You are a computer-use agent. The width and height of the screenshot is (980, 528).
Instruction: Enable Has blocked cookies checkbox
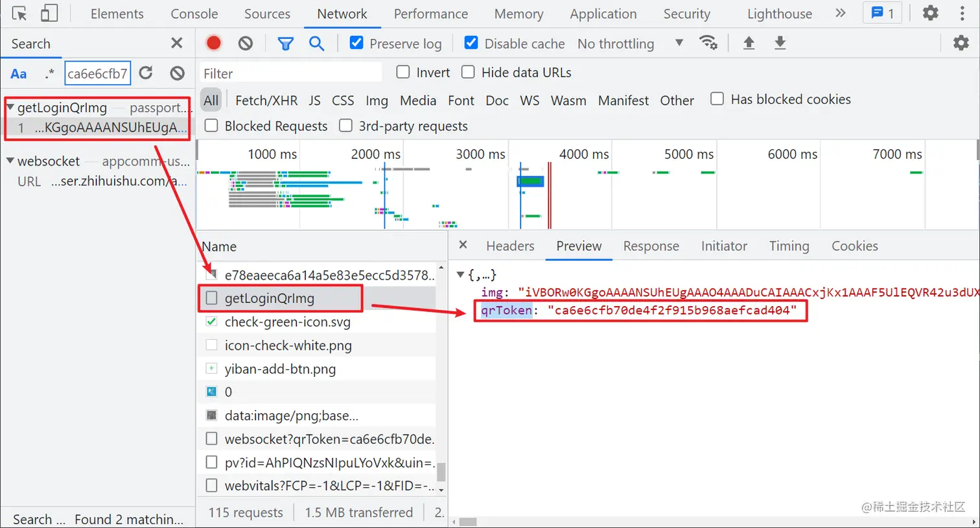(x=717, y=99)
